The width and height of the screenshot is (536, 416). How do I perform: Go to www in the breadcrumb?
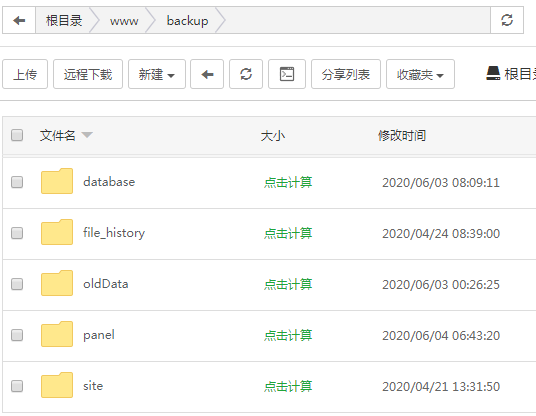point(124,21)
